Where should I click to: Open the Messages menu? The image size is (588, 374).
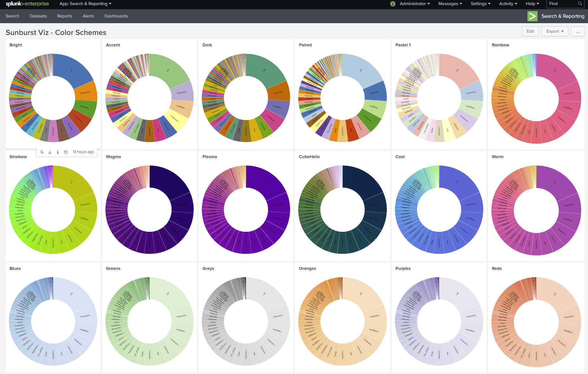click(x=450, y=4)
